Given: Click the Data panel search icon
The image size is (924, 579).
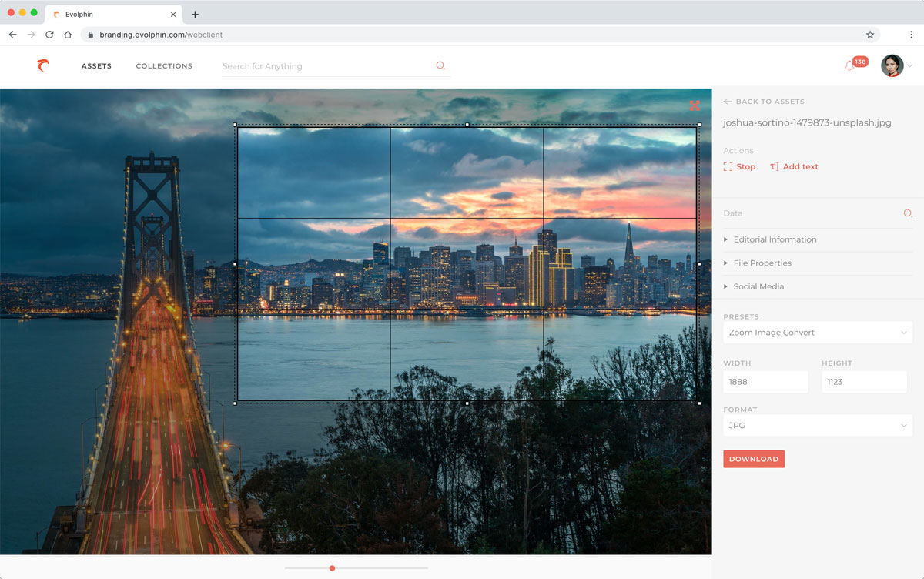Looking at the screenshot, I should click(x=908, y=213).
